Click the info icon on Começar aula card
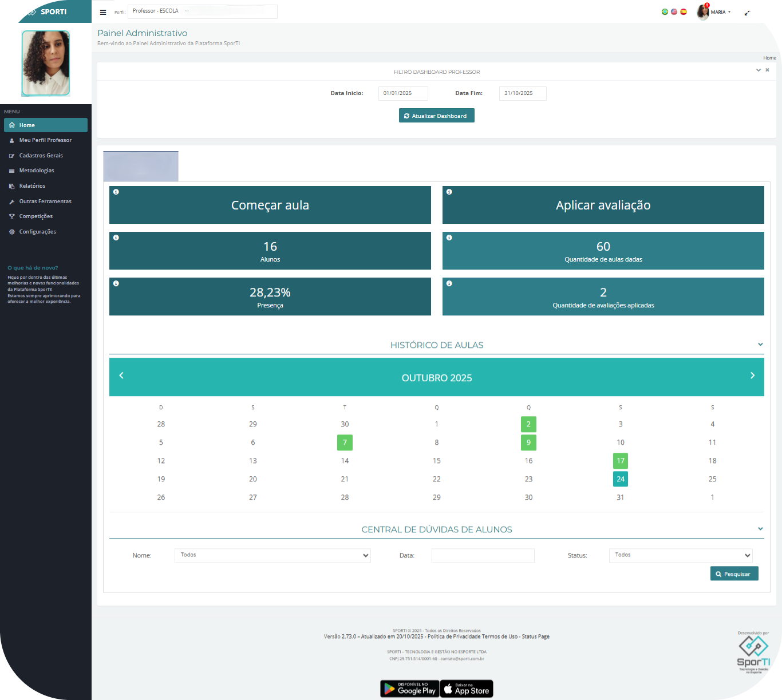Image resolution: width=782 pixels, height=700 pixels. [116, 192]
